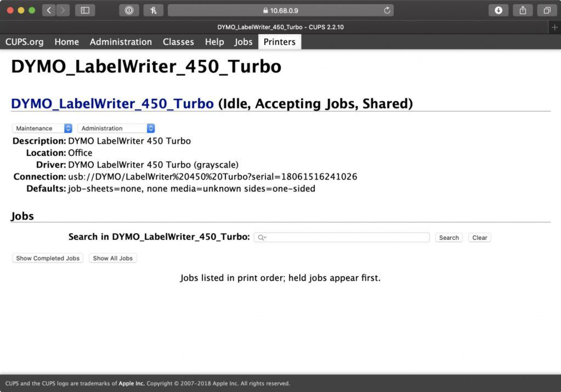
Task: Reload the page with the refresh icon
Action: point(387,11)
